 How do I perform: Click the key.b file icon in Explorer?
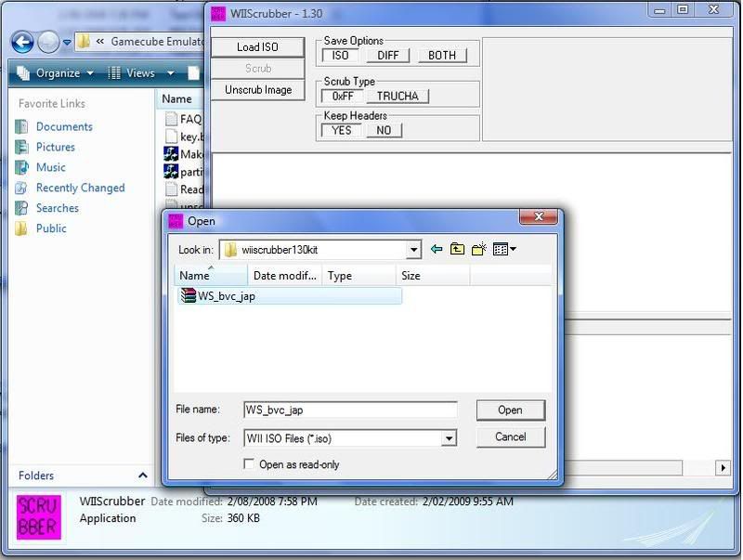pyautogui.click(x=171, y=137)
